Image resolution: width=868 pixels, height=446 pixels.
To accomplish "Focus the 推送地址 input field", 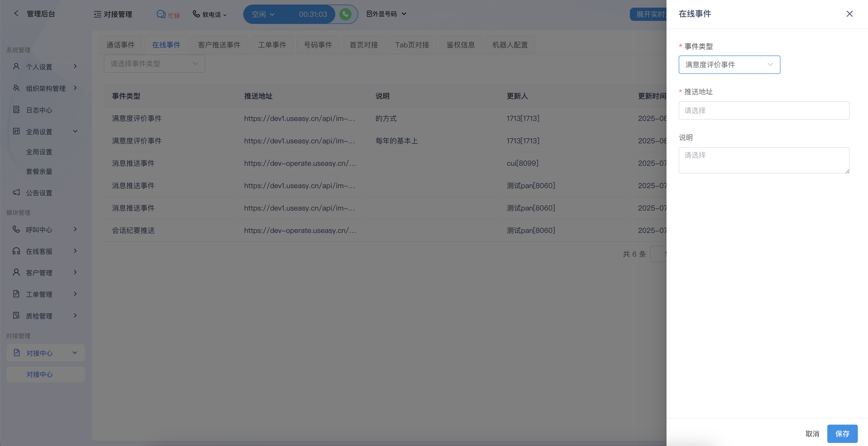I will pos(764,110).
